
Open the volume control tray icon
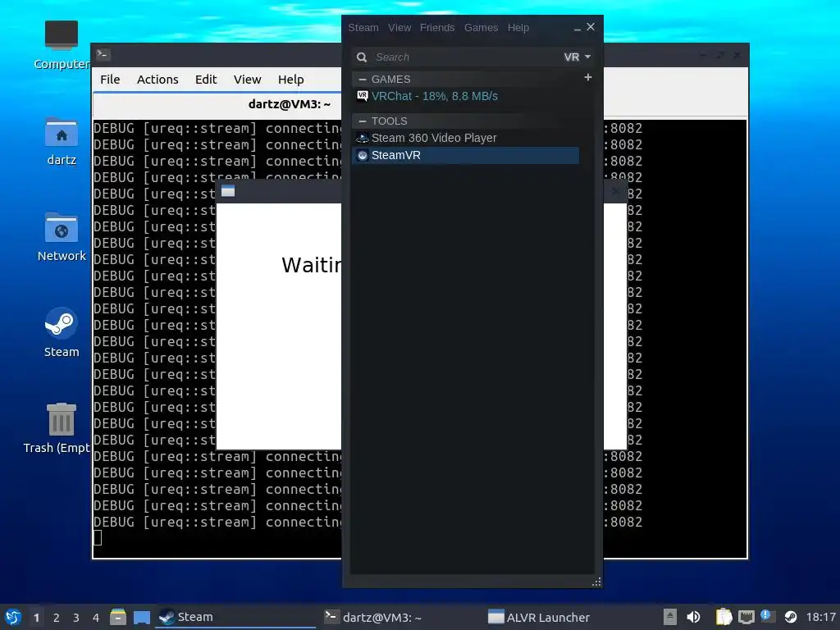pos(693,617)
